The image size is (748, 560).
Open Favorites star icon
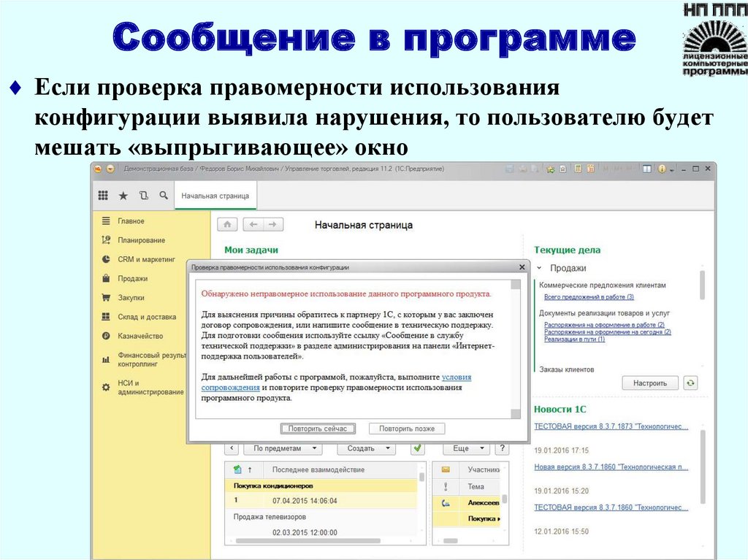tap(123, 196)
